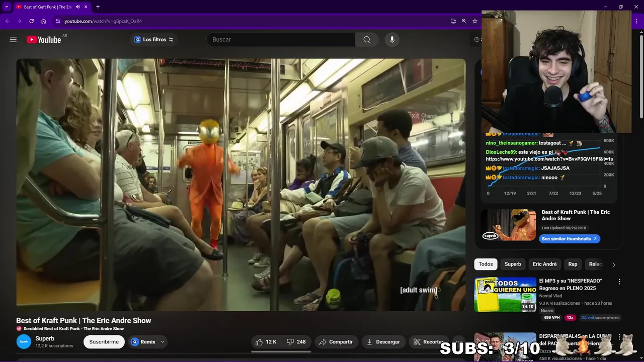Select the Best of Kraft Punk tab
This screenshot has width=644, height=362.
48,7
